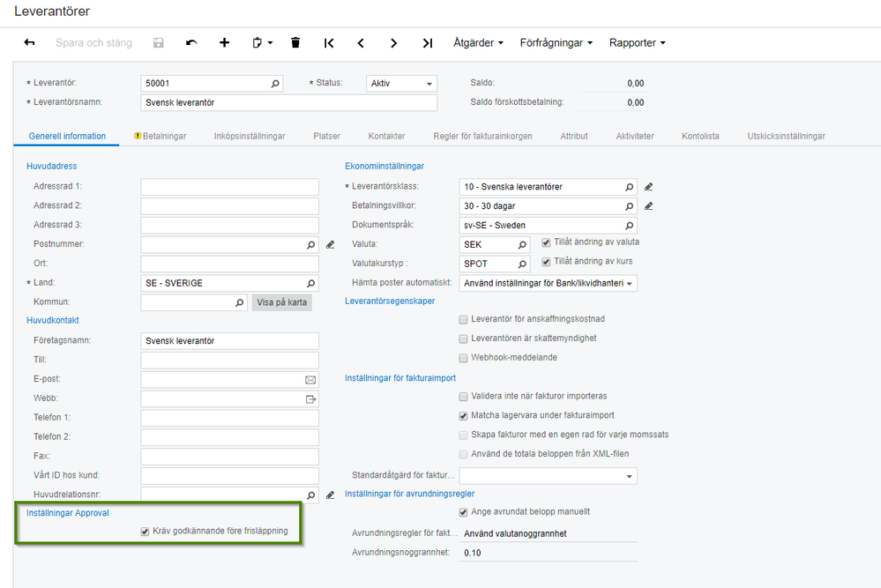Screen dimensions: 881x588
Task: Enable Webhook-meddelande checkbox
Action: click(463, 358)
